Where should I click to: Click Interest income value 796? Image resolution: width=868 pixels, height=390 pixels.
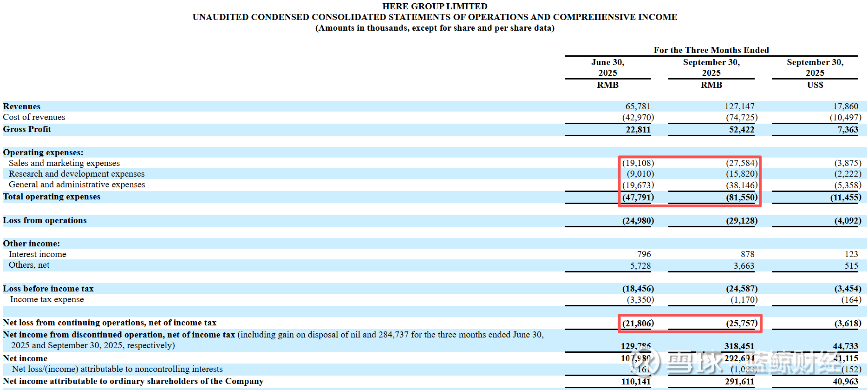tap(644, 254)
